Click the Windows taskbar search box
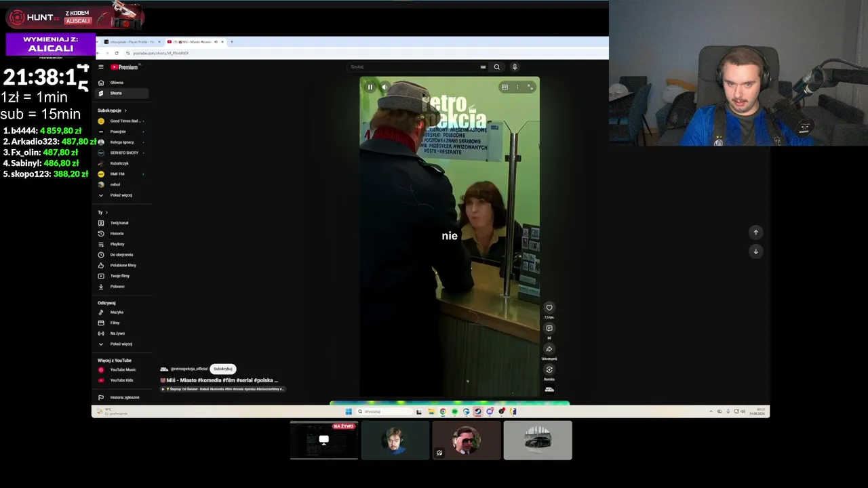Viewport: 868px width, 488px height. coord(384,411)
